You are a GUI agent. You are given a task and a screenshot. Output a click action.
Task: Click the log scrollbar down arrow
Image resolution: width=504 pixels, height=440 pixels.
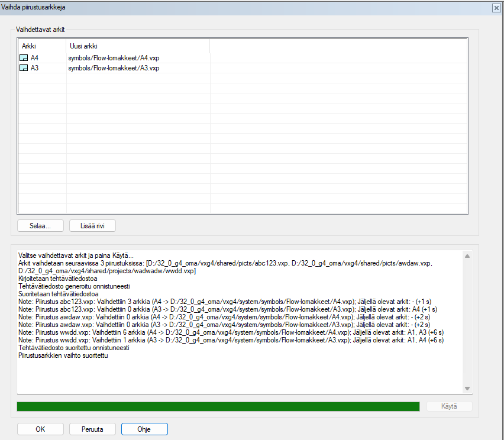pyautogui.click(x=467, y=389)
